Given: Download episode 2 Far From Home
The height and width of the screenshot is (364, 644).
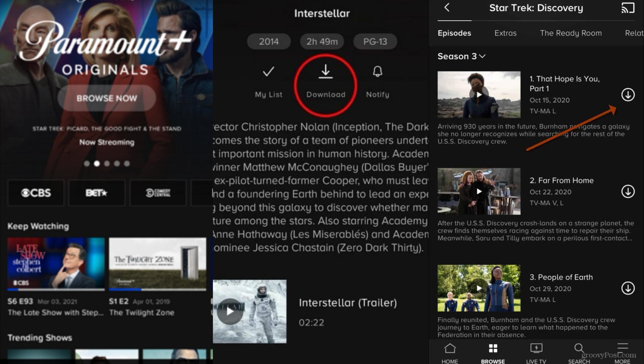Looking at the screenshot, I should point(628,192).
